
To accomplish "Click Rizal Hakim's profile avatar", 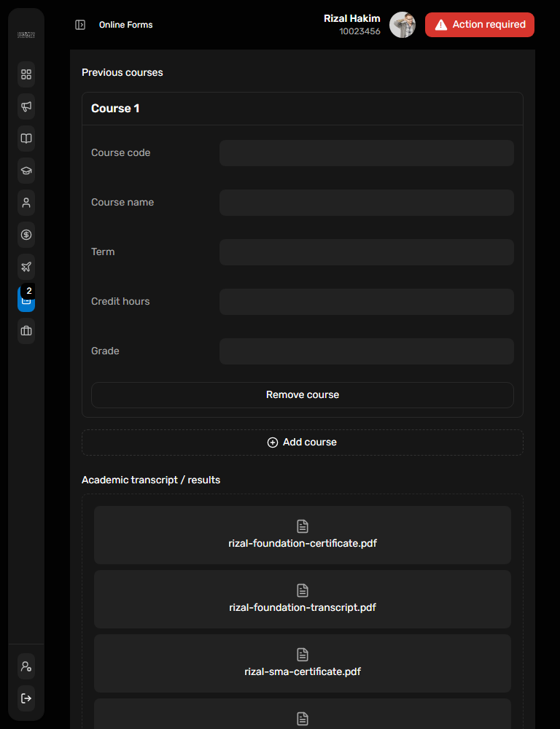I will (x=402, y=25).
